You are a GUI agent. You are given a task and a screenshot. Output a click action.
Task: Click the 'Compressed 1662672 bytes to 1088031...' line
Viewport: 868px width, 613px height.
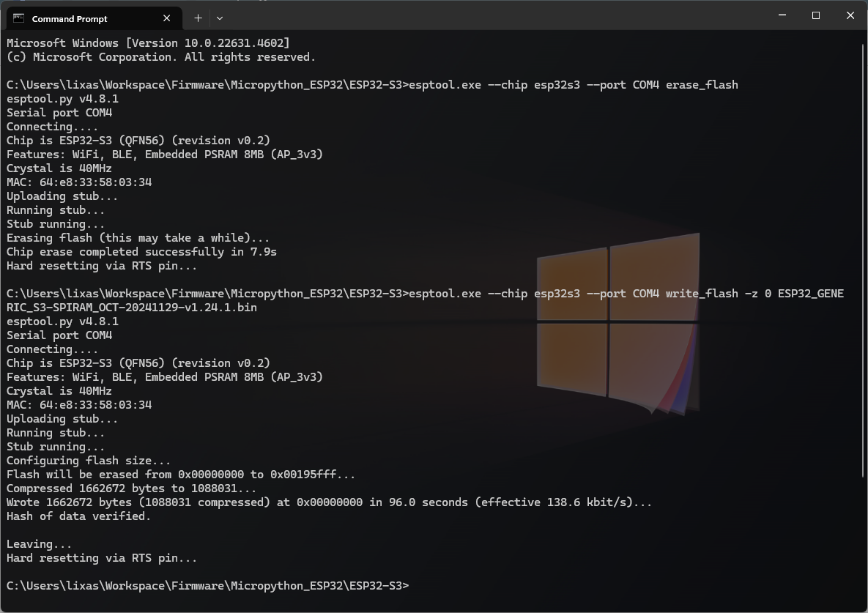tap(132, 488)
